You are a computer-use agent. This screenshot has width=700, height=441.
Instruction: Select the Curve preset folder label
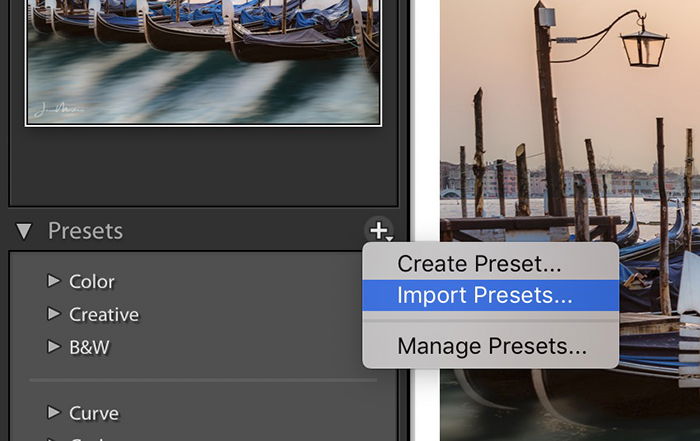coord(94,413)
